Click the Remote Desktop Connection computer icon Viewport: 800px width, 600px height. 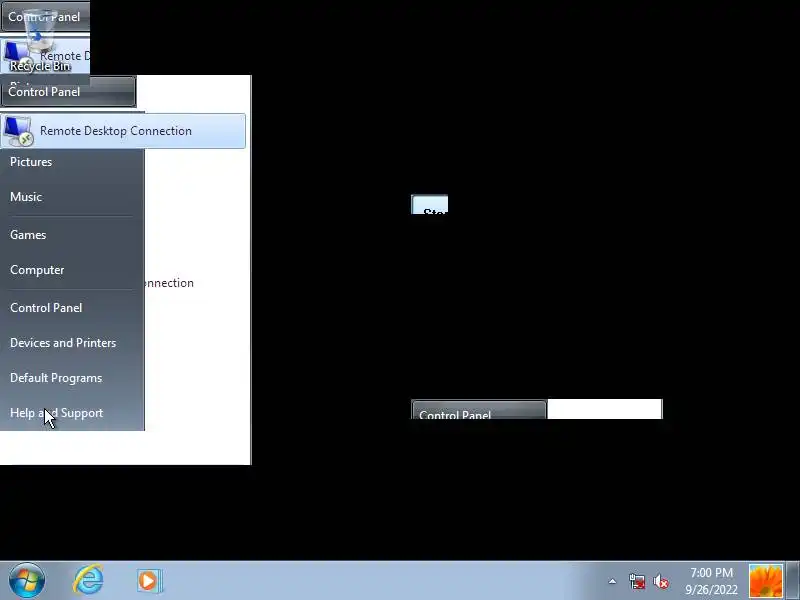pos(18,131)
